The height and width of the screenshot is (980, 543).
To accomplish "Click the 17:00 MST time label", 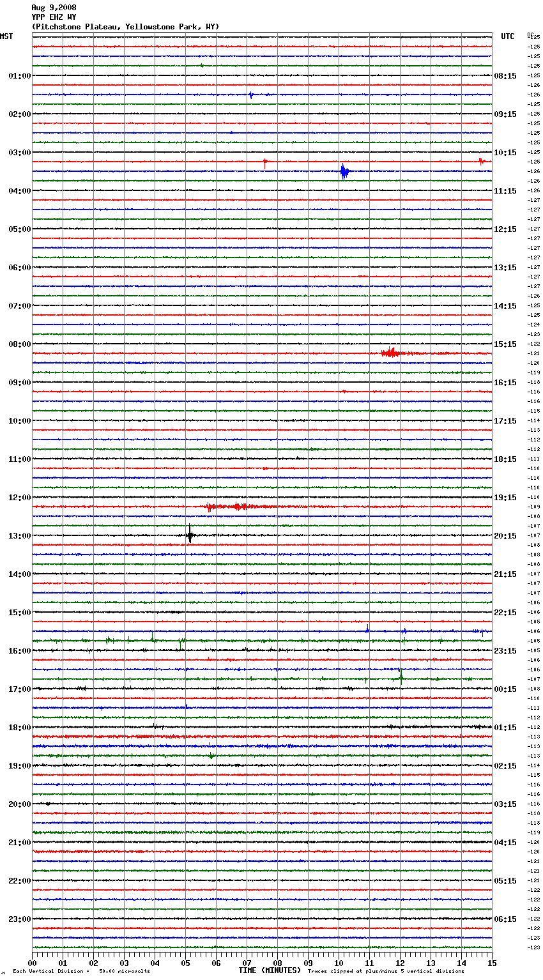I will 19,689.
